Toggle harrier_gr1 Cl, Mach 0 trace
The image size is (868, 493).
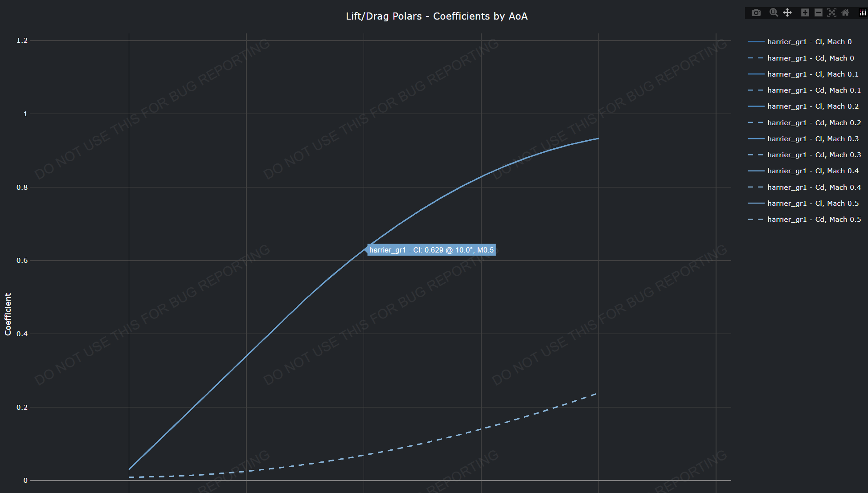809,42
